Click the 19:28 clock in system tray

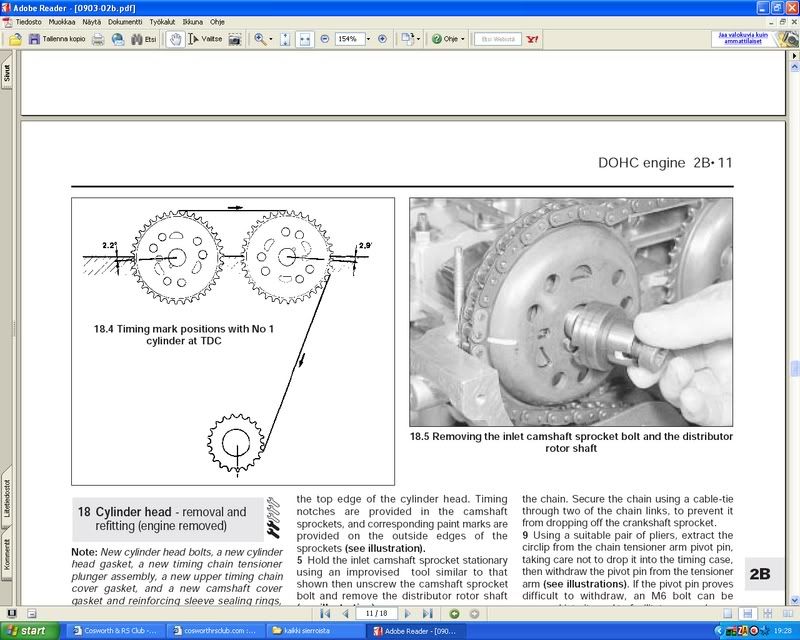(x=783, y=631)
